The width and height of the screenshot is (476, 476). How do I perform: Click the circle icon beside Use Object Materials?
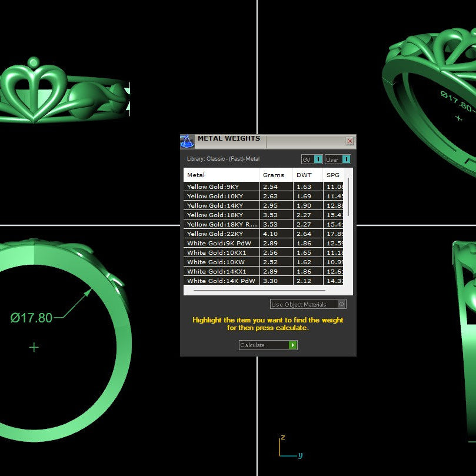(x=342, y=304)
